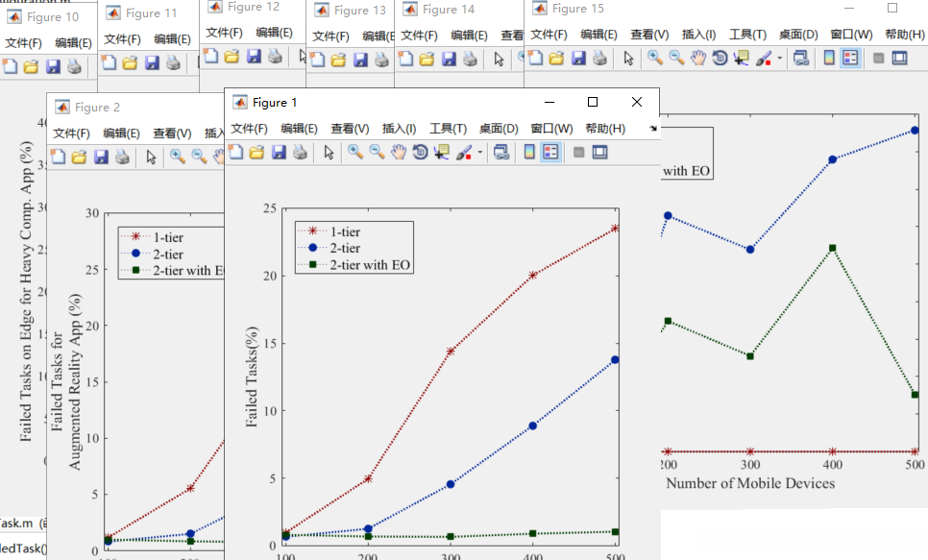Toggle Insert Legend in Figure 15 toolbar
928x560 pixels.
pos(850,58)
